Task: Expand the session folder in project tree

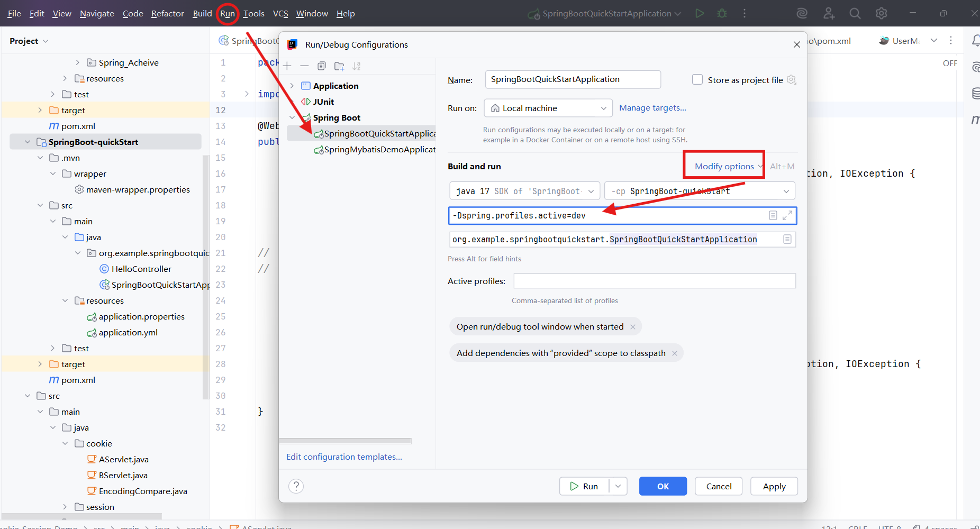Action: (x=65, y=507)
